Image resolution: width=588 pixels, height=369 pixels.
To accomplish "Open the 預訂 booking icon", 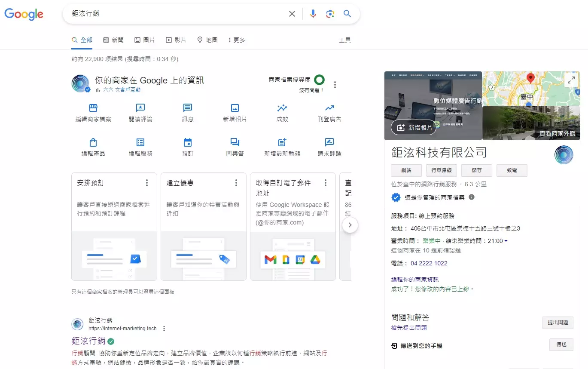I will pyautogui.click(x=187, y=142).
